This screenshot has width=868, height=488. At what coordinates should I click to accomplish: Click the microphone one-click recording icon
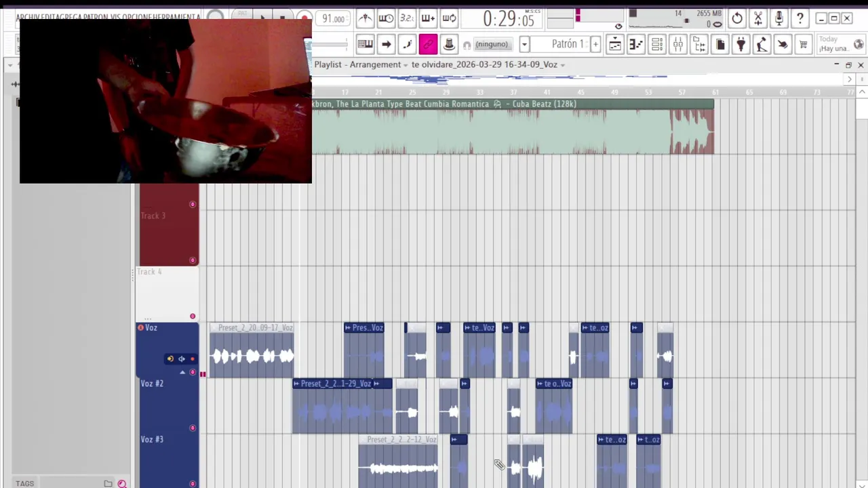click(779, 18)
